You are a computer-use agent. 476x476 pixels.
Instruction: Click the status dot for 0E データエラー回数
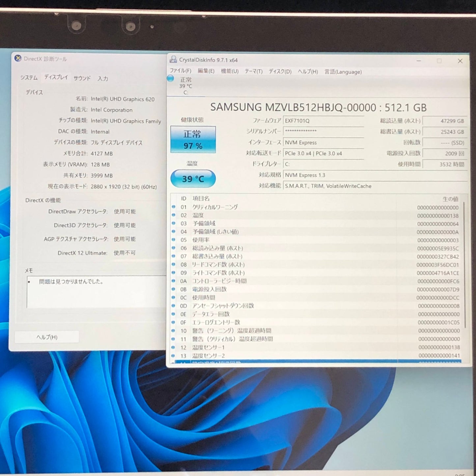[174, 314]
